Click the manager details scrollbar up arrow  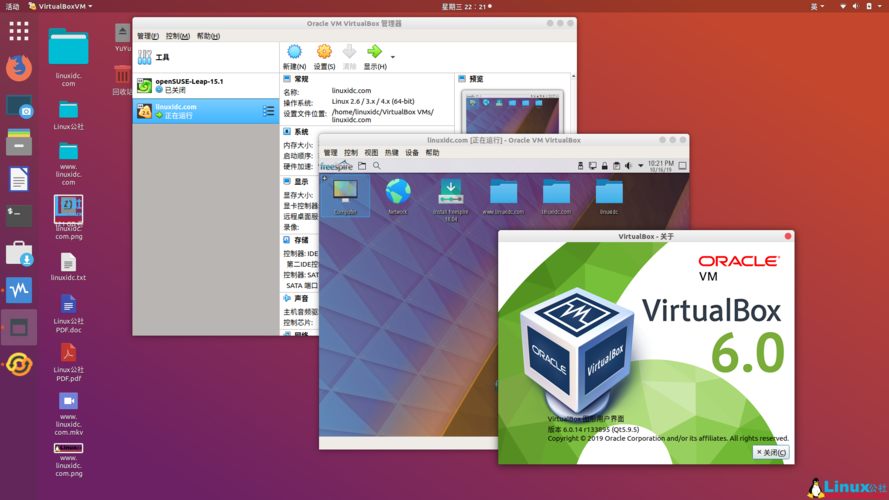(573, 76)
